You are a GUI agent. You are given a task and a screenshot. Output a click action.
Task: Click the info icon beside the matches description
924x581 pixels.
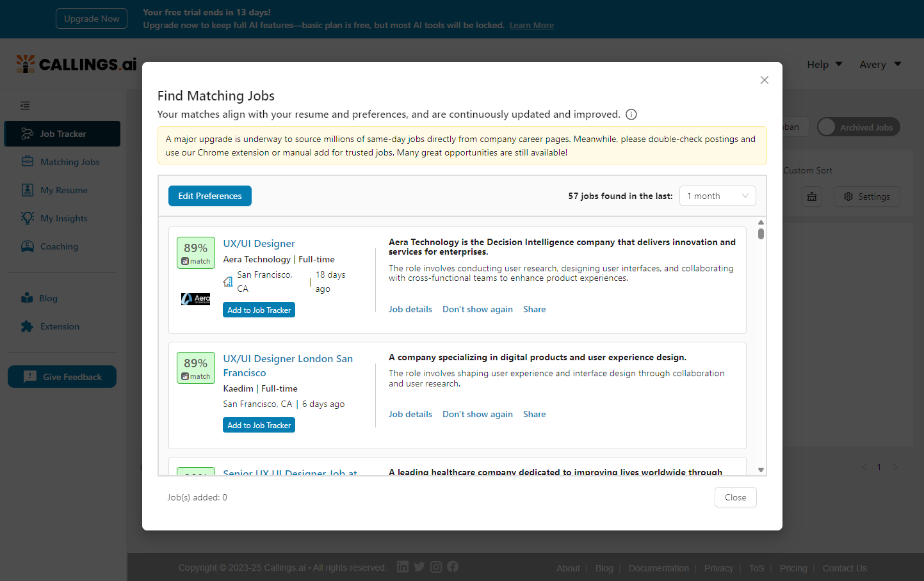click(631, 114)
